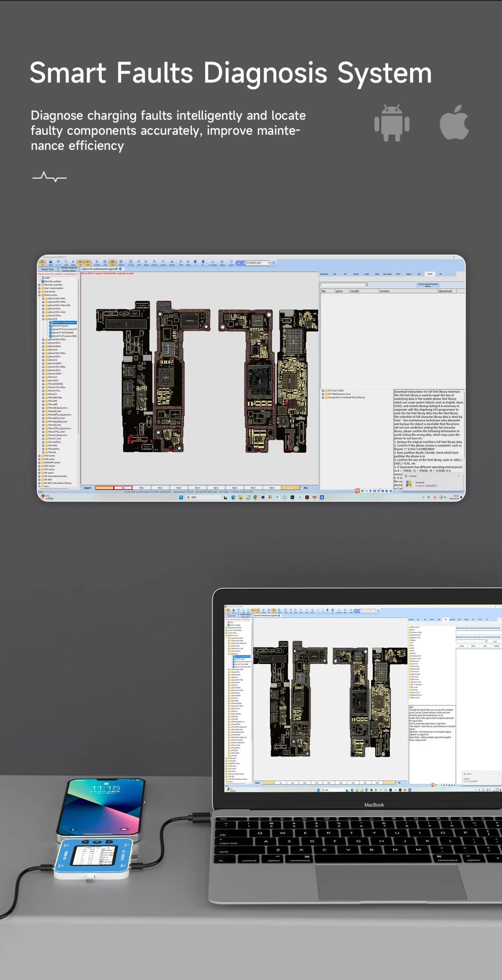This screenshot has width=502, height=980.
Task: Switch to the part query tab
Action: pyautogui.click(x=387, y=274)
